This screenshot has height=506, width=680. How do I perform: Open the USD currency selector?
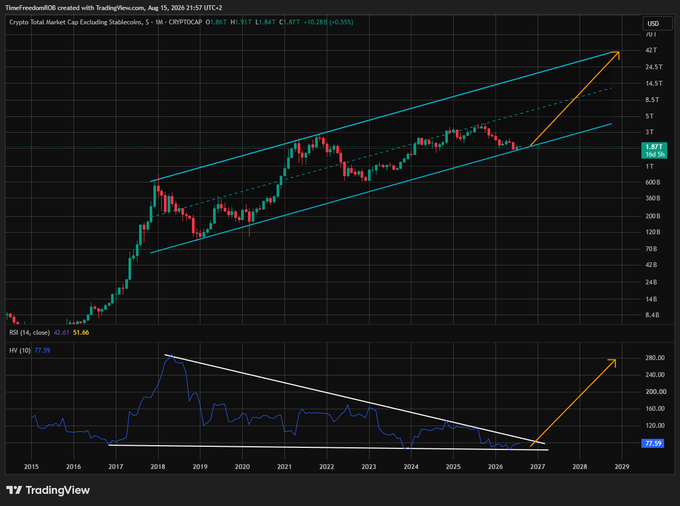click(657, 23)
